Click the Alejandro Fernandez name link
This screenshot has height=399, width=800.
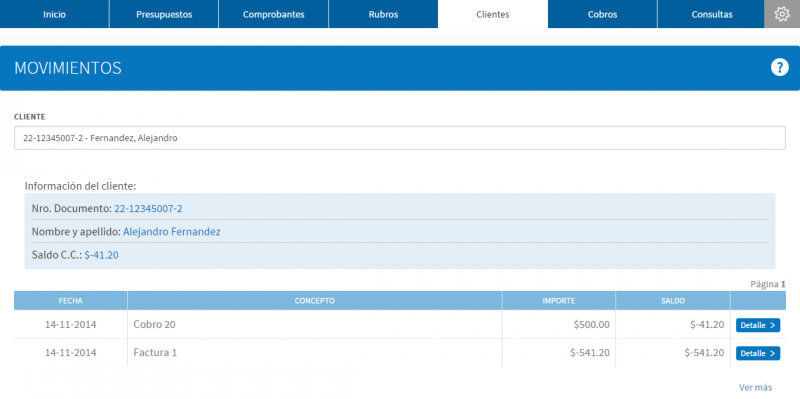(172, 232)
